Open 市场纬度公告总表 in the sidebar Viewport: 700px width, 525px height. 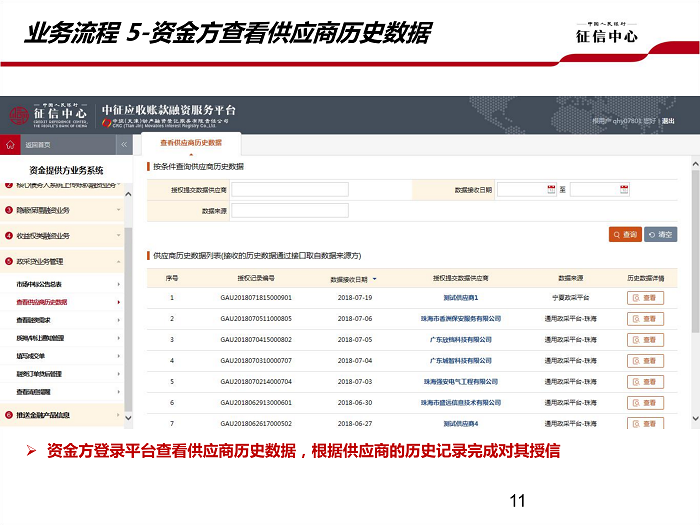click(x=41, y=285)
